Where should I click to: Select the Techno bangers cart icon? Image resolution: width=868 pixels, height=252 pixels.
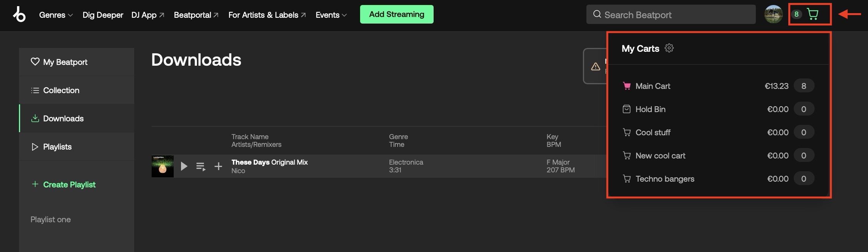tap(627, 179)
